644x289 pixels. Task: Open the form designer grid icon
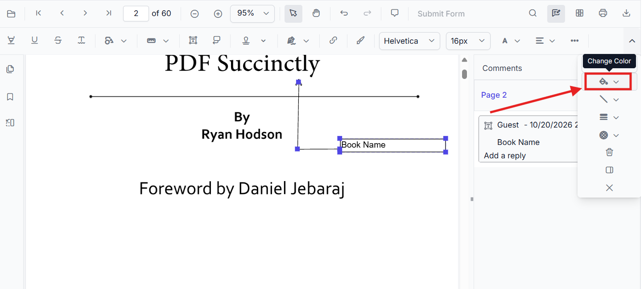580,13
